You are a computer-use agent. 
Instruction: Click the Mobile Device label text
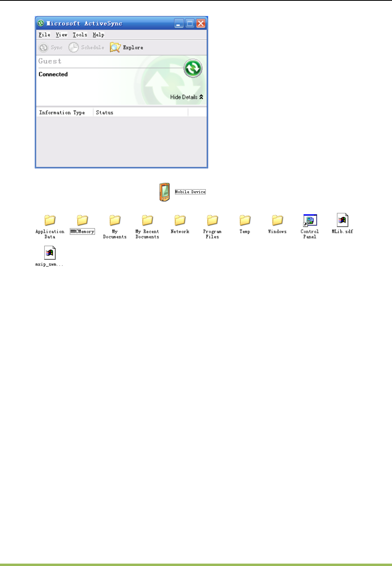tap(190, 192)
